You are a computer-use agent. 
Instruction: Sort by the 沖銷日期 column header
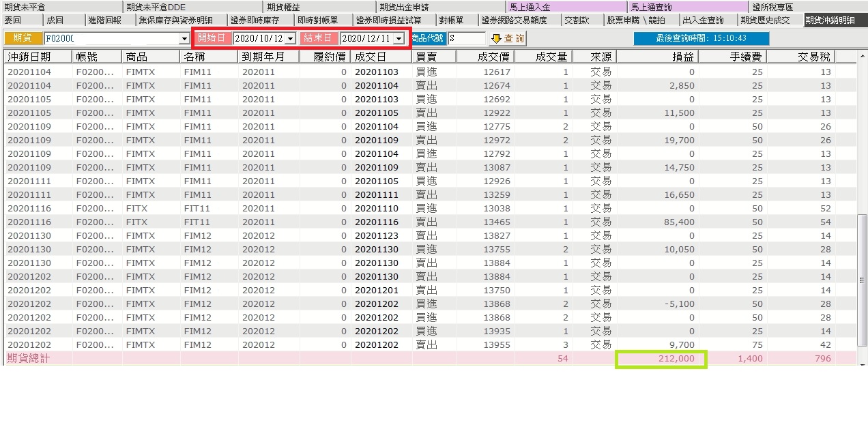(39, 57)
